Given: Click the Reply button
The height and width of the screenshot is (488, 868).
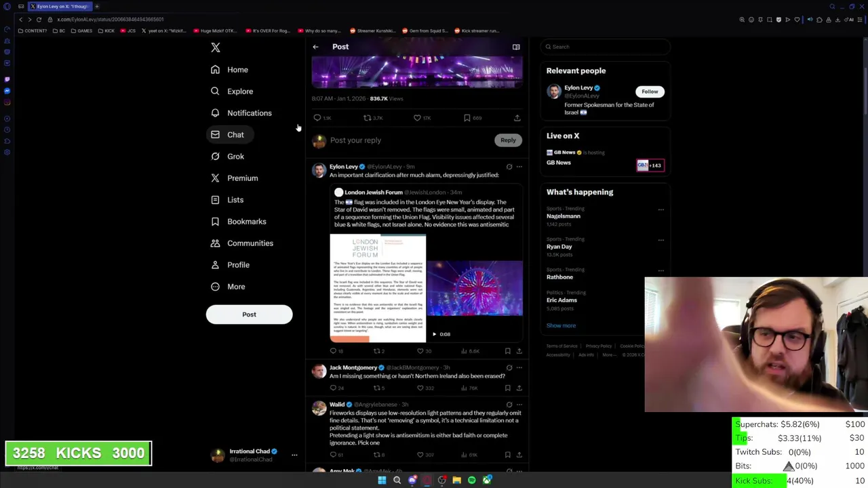Looking at the screenshot, I should click(x=508, y=140).
